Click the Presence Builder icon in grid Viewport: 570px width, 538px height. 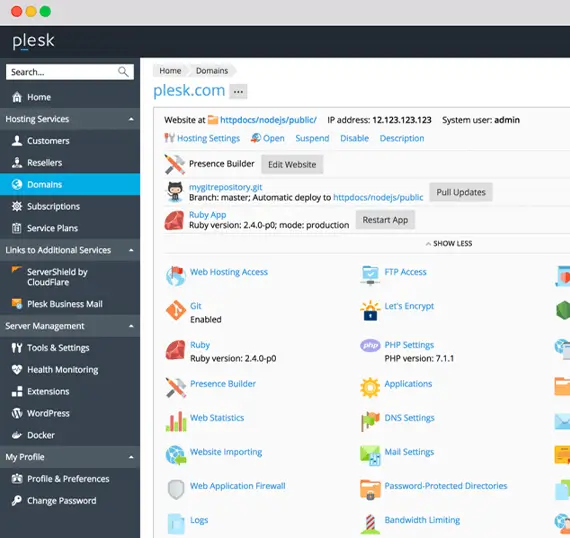[176, 388]
